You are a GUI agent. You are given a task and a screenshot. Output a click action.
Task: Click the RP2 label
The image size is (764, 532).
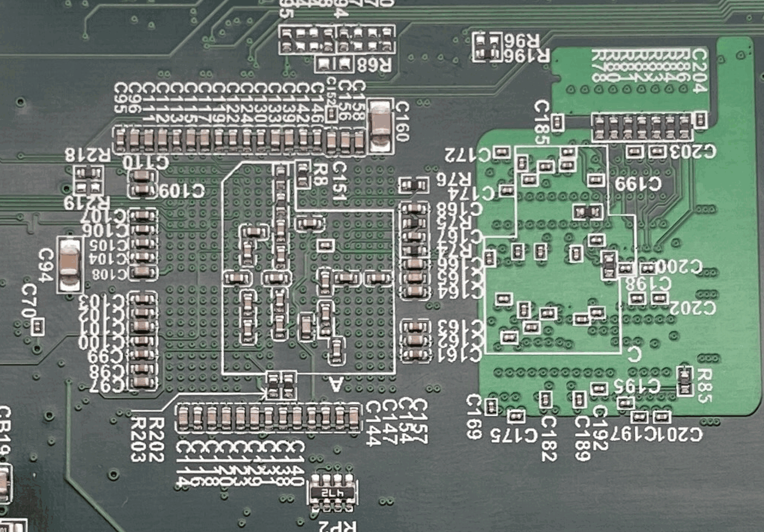(338, 526)
